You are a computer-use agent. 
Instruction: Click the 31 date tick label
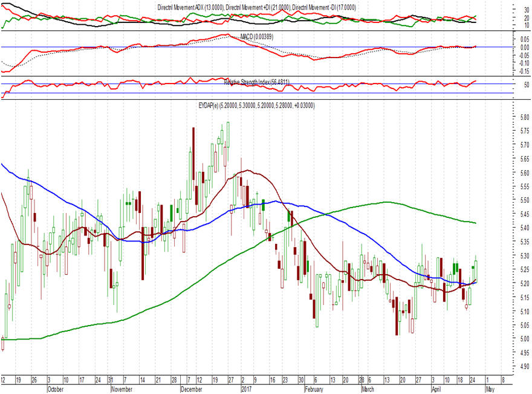click(110, 379)
